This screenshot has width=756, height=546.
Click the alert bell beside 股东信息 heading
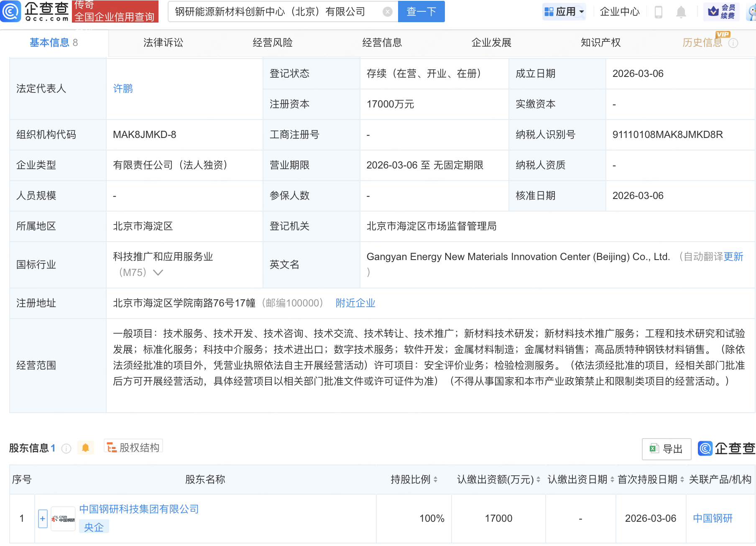tap(87, 447)
